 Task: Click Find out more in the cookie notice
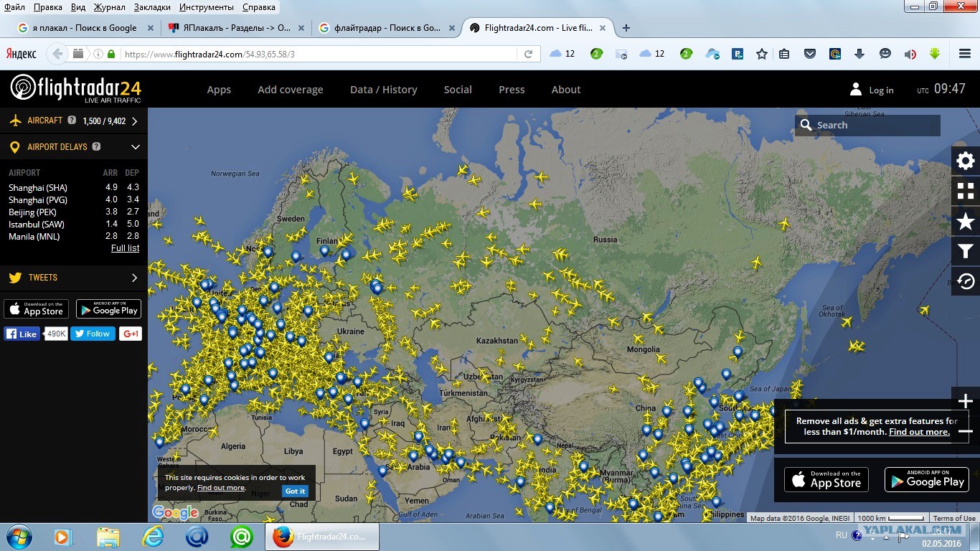pos(221,488)
